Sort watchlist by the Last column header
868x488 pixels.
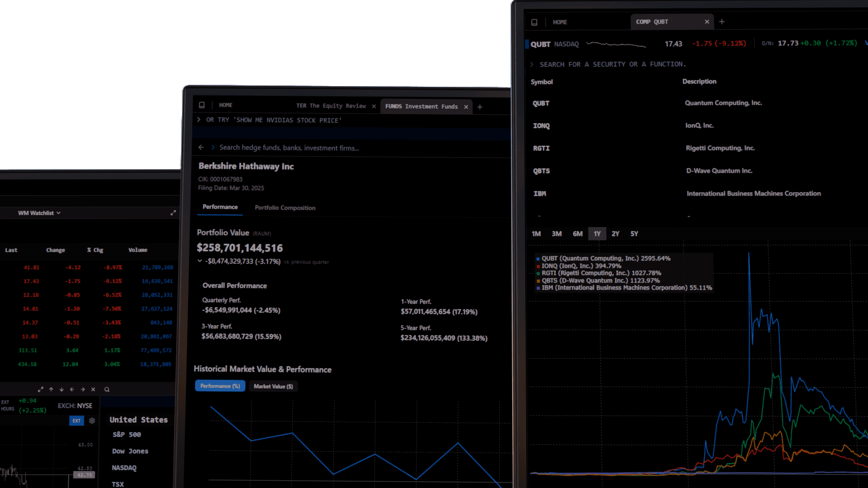point(11,250)
